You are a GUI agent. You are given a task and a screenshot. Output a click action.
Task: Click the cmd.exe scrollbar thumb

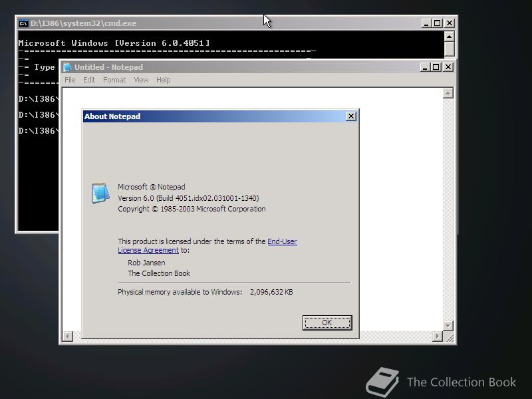coord(450,49)
